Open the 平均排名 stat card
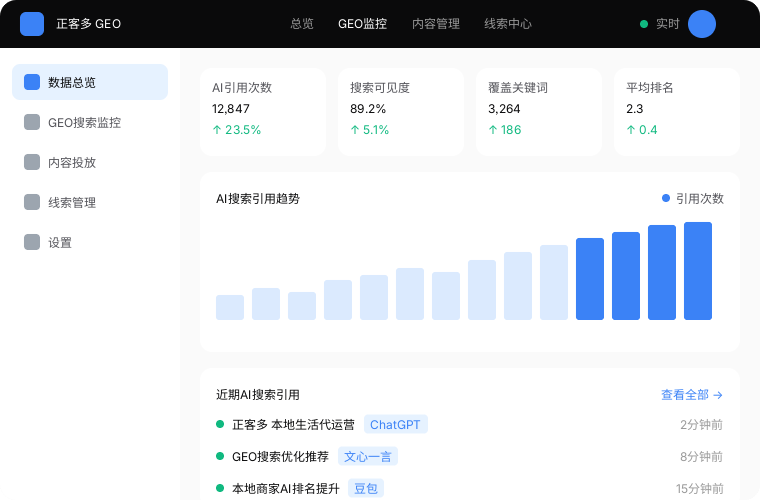Viewport: 760px width, 500px height. point(677,112)
